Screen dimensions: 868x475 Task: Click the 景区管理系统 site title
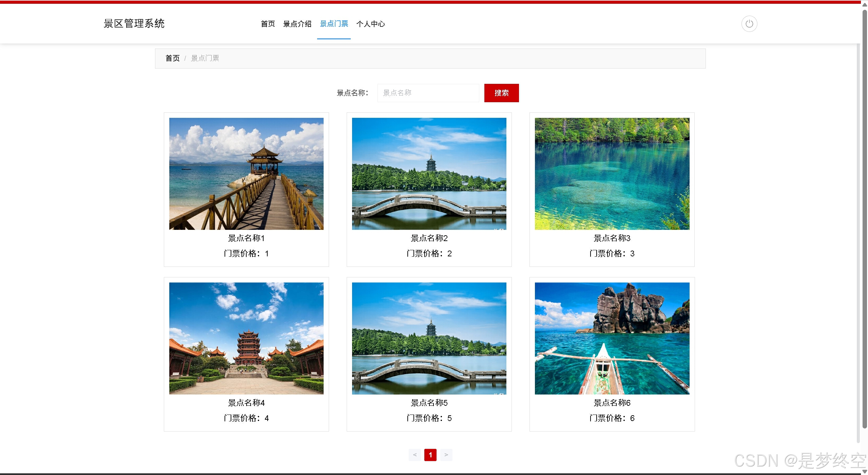coord(134,24)
